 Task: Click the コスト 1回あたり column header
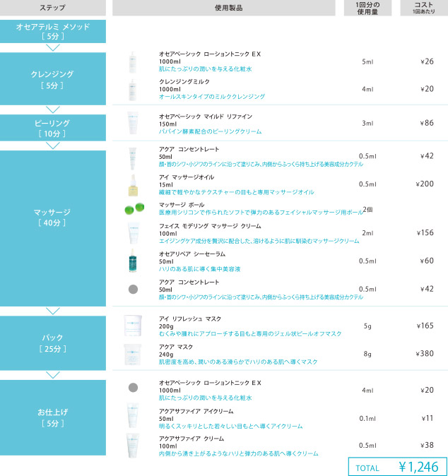coord(423,8)
